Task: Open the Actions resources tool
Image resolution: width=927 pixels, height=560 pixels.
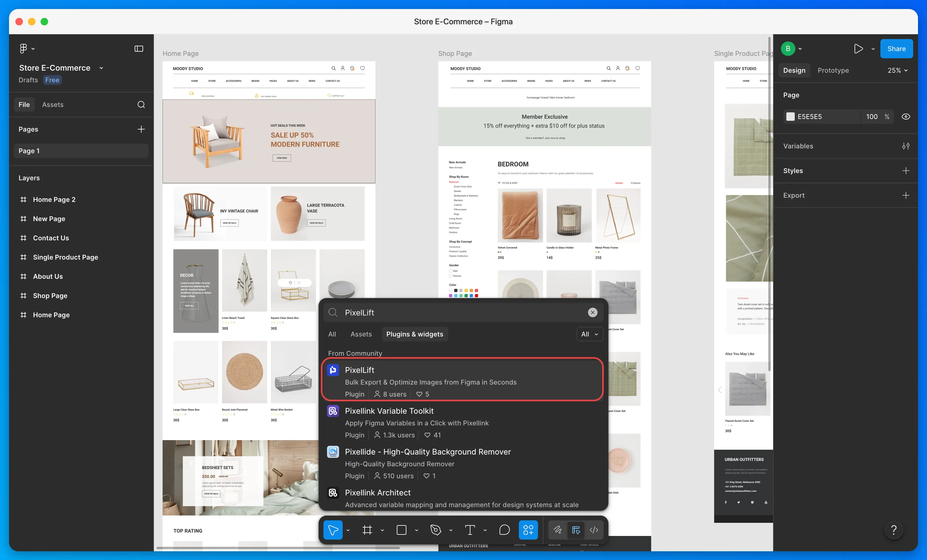Action: [x=528, y=530]
